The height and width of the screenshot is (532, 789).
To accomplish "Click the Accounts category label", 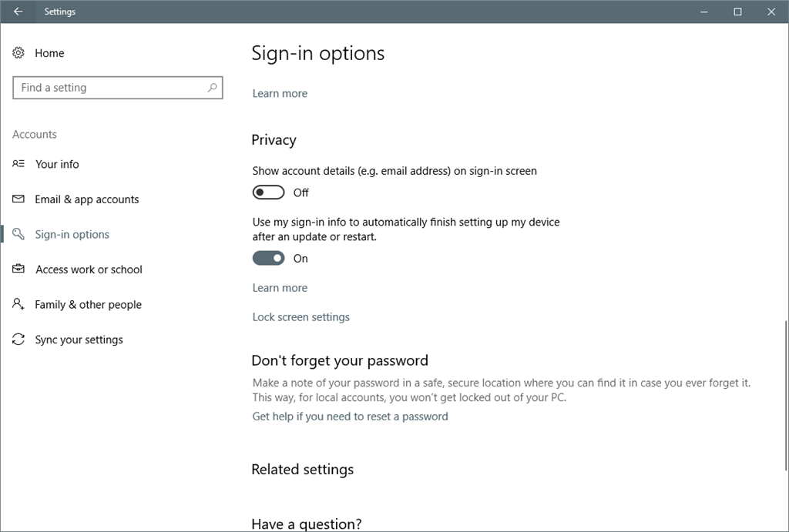I will click(x=34, y=134).
